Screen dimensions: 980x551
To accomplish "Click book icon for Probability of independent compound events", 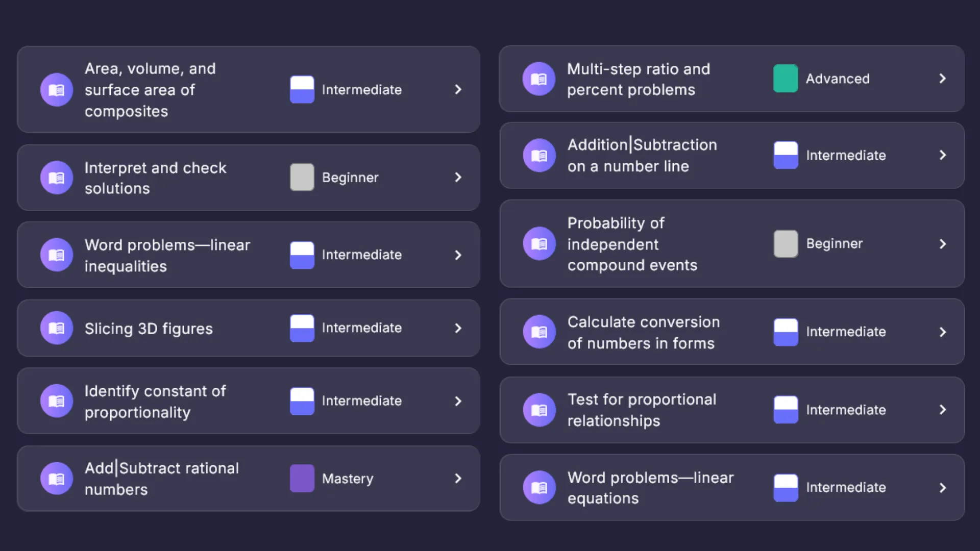I will [x=539, y=244].
